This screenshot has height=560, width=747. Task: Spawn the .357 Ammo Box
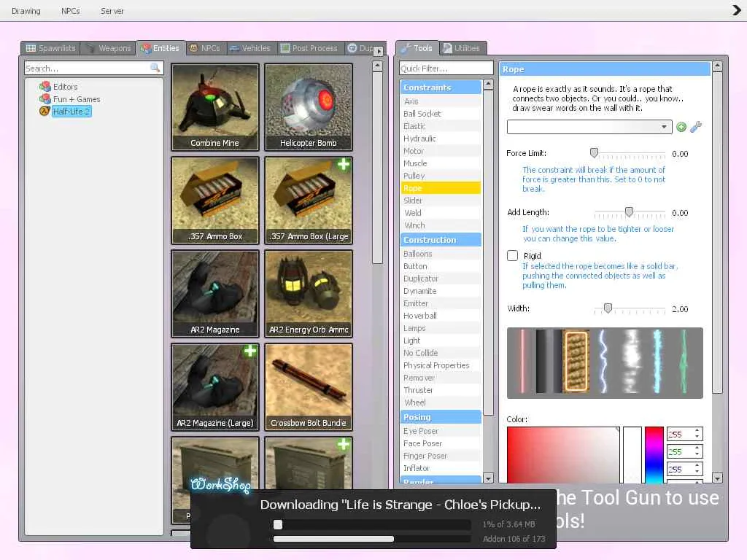[215, 201]
